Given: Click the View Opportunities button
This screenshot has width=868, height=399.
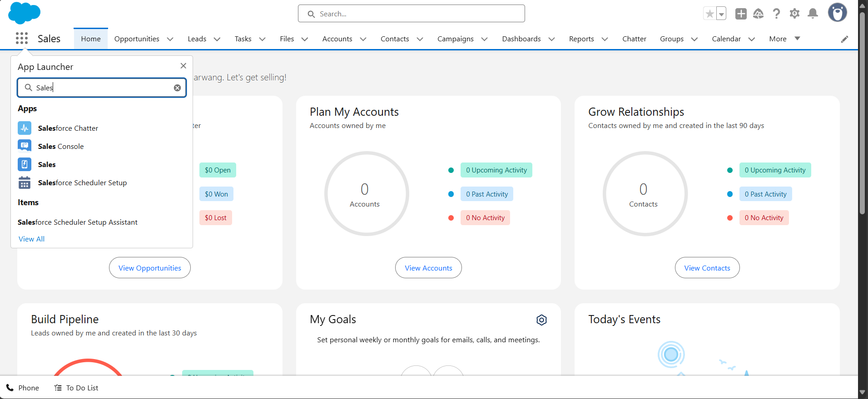Looking at the screenshot, I should [x=150, y=268].
